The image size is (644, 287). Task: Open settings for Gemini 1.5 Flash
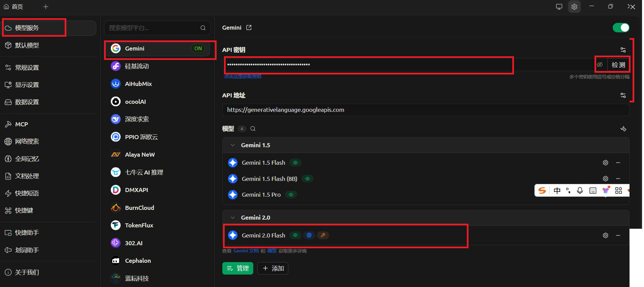pyautogui.click(x=605, y=163)
